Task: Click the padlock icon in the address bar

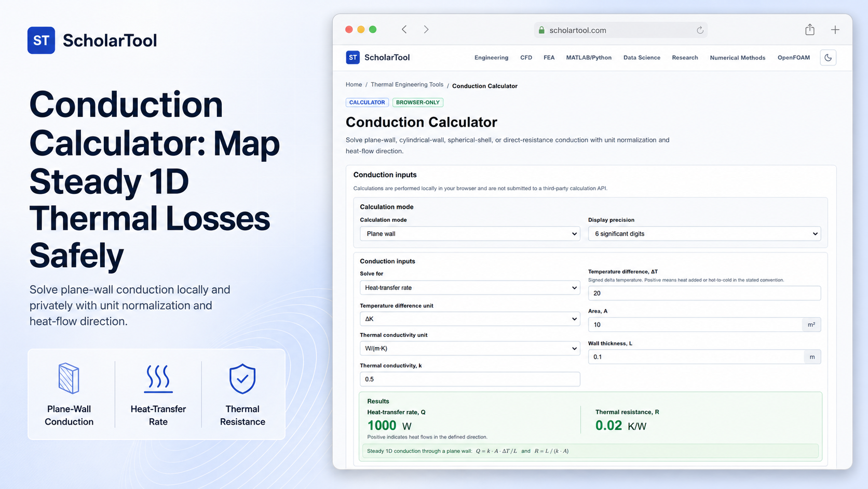Action: pyautogui.click(x=541, y=30)
